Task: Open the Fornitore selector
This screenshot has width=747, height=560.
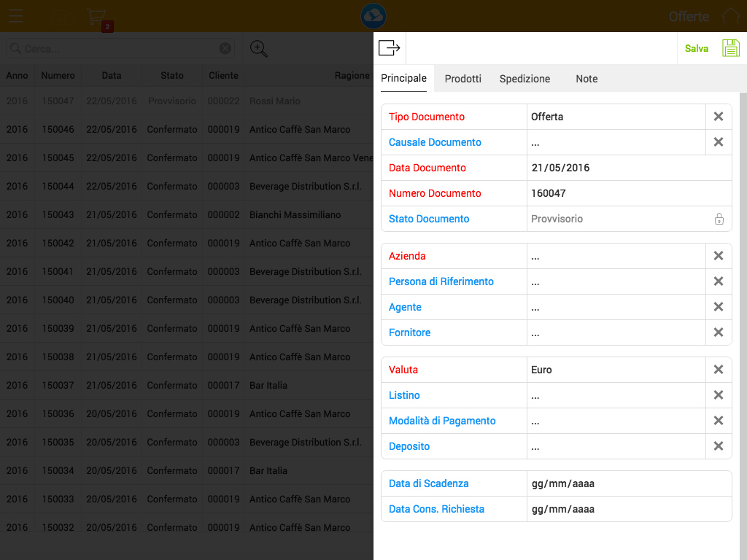Action: (616, 332)
